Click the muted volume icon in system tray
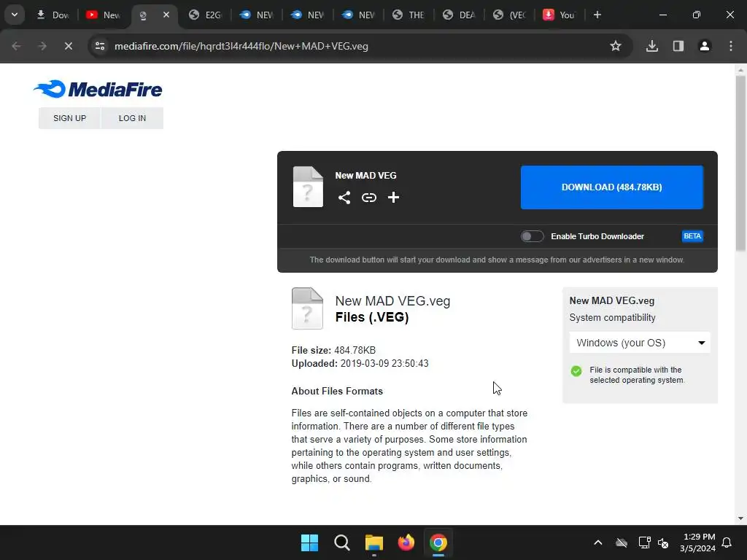This screenshot has height=560, width=747. [663, 542]
